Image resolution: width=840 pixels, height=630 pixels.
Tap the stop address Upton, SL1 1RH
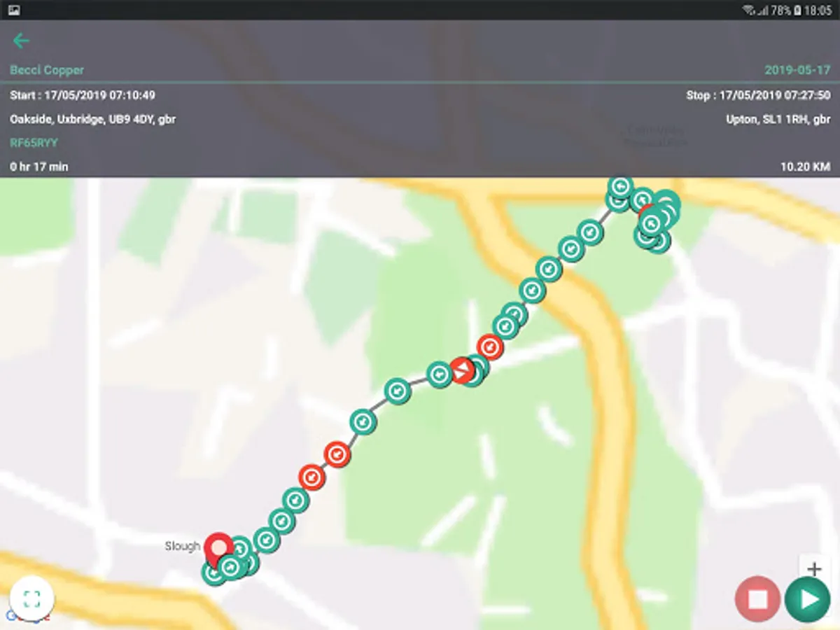(x=778, y=120)
